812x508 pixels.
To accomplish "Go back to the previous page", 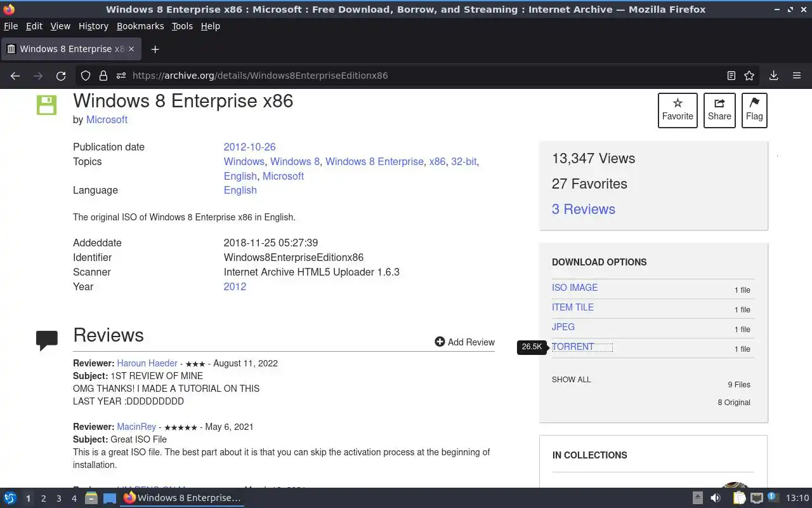I will click(x=15, y=76).
